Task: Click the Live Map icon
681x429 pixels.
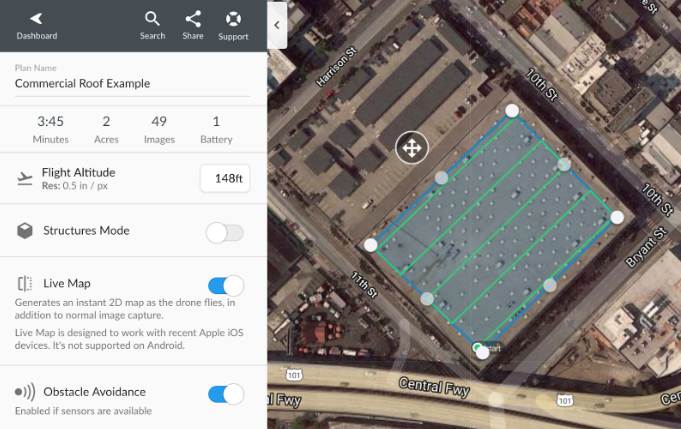Action: point(25,284)
